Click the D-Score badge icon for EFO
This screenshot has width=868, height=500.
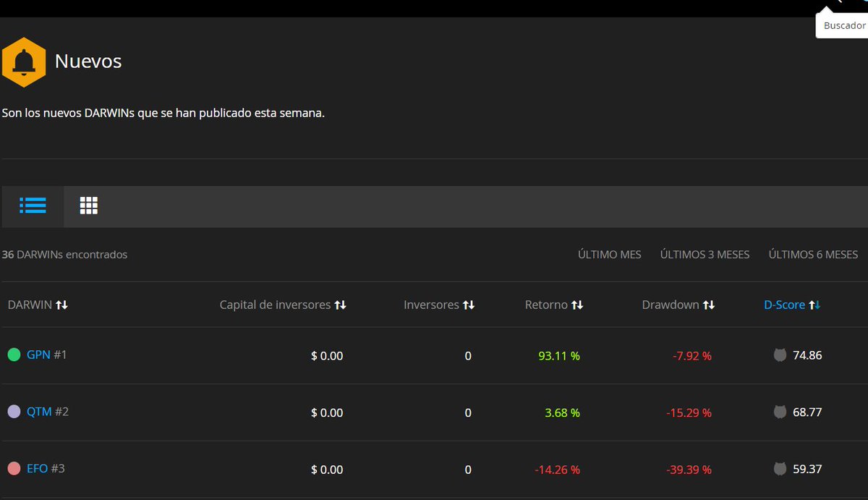780,469
